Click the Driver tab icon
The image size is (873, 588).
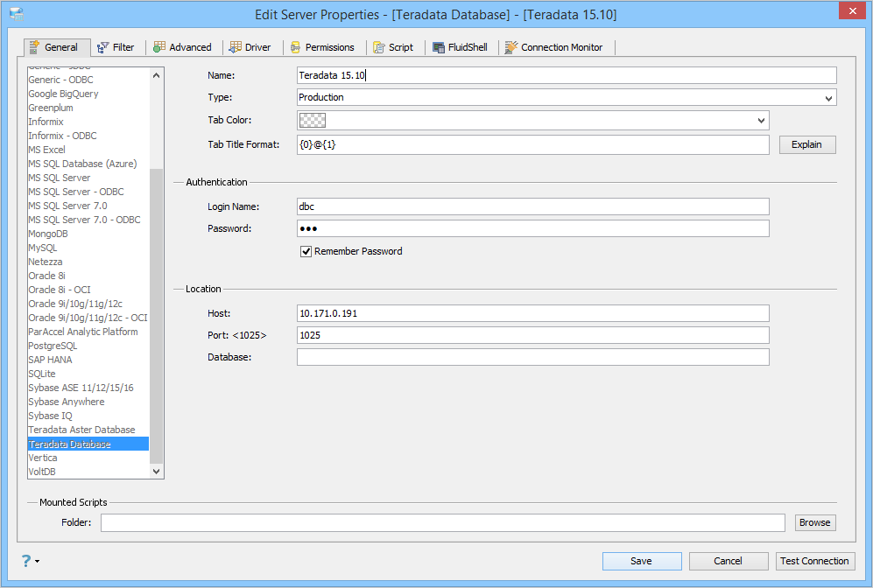click(x=236, y=47)
